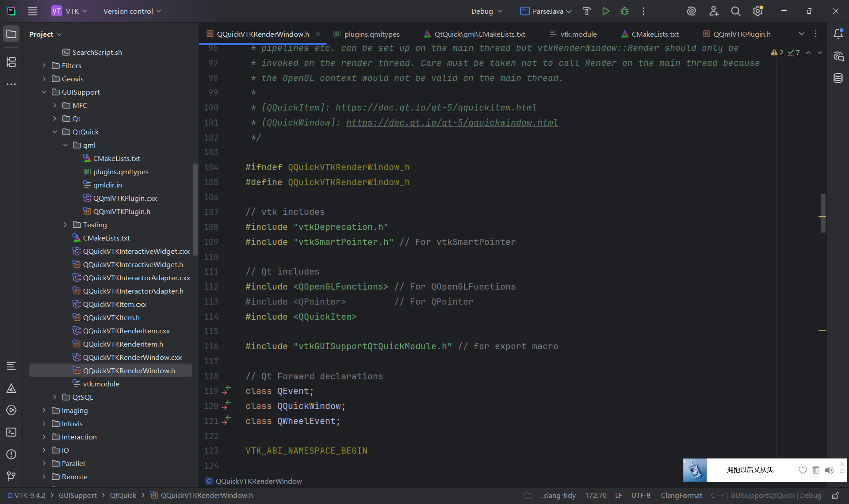
Task: Switch to the plugins.qmltypes editor tab
Action: [372, 34]
